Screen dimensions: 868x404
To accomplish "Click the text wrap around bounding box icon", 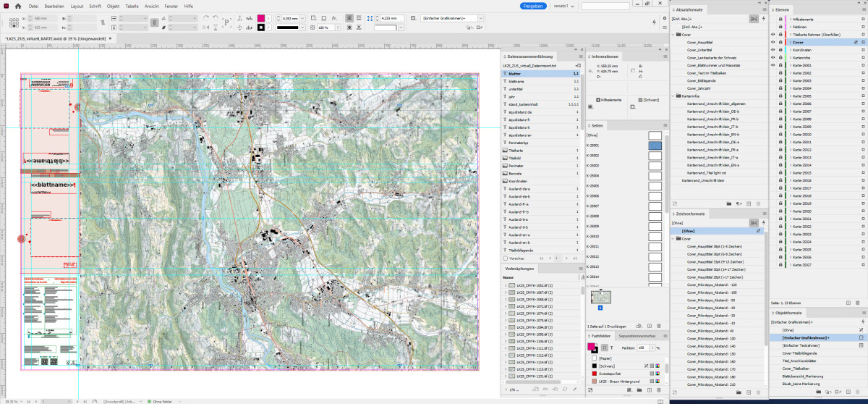I will coord(359,18).
